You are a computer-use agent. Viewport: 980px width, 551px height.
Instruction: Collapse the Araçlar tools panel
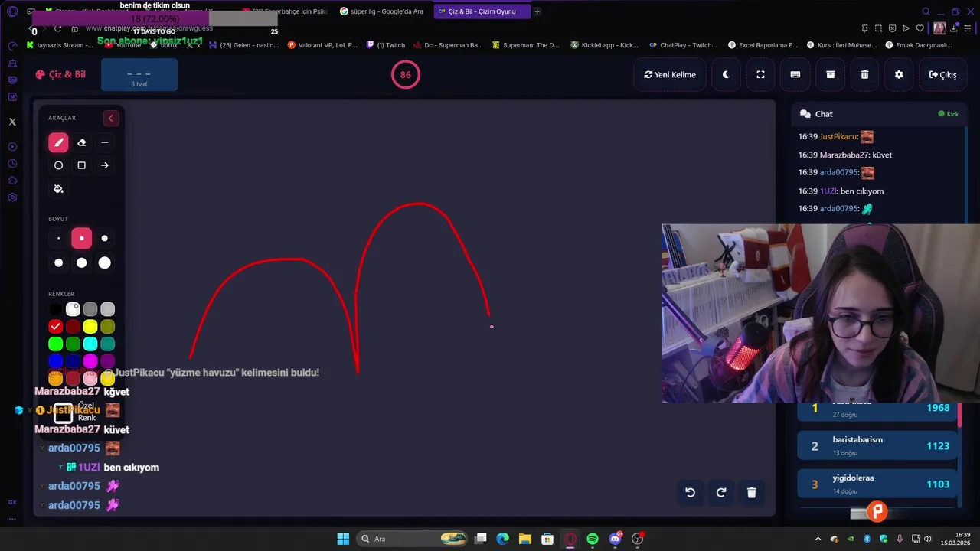111,118
